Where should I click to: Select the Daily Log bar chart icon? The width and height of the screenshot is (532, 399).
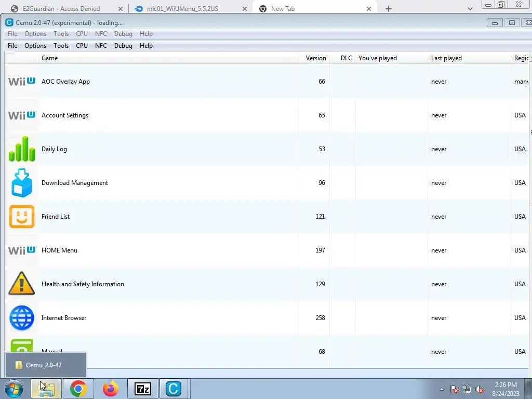pyautogui.click(x=22, y=149)
